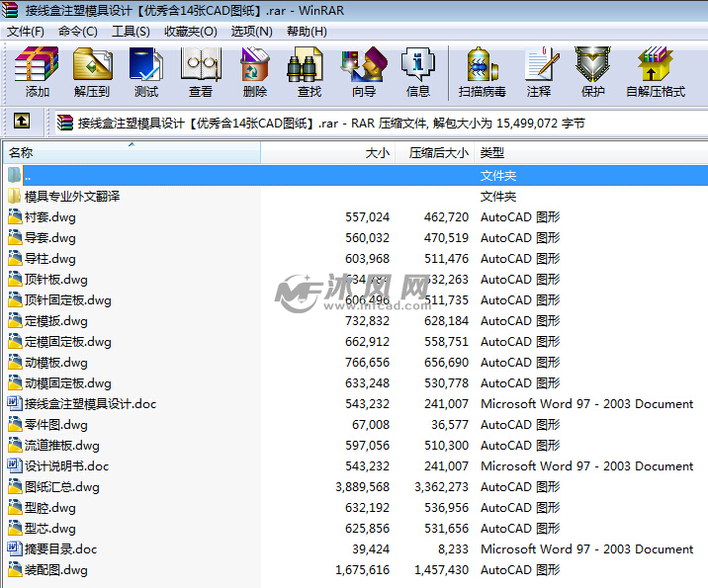Open the 文件(F) menu
The image size is (708, 588).
click(26, 32)
